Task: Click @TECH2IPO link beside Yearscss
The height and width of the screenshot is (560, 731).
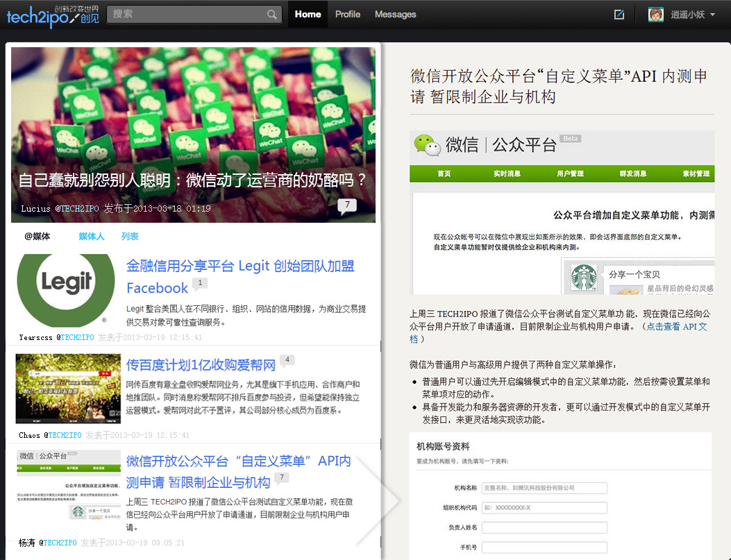Action: [x=75, y=337]
